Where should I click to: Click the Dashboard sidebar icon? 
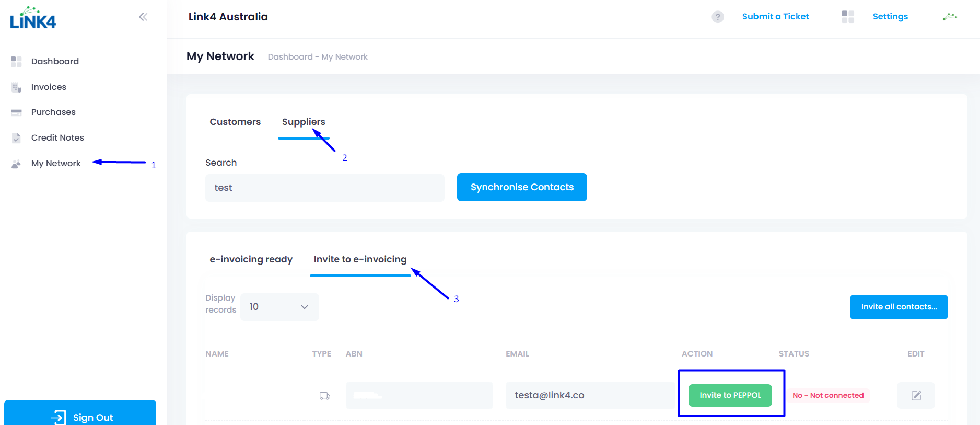(x=16, y=62)
